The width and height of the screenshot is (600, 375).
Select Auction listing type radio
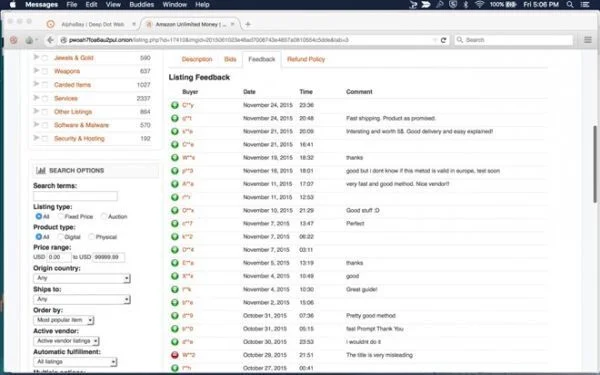tap(104, 217)
